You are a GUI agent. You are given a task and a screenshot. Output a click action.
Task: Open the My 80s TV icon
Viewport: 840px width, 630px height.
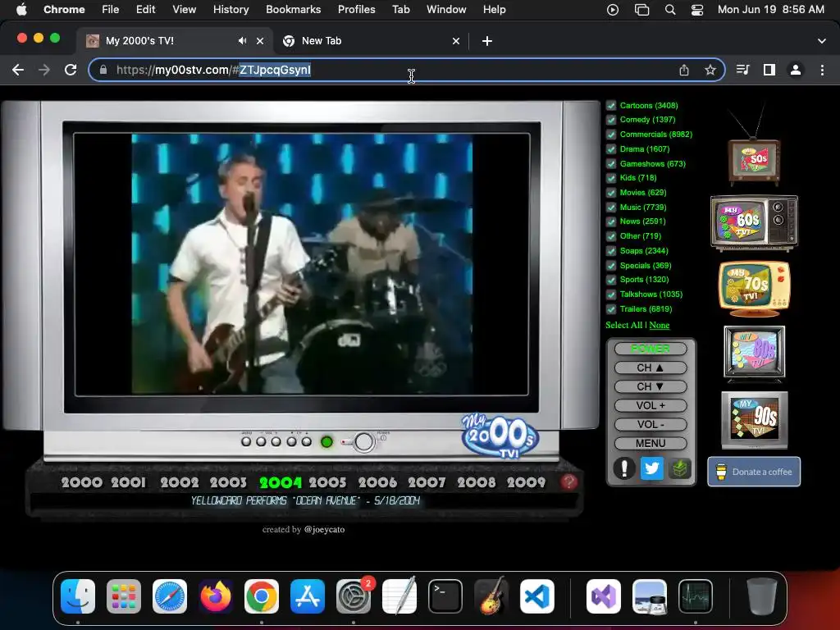[754, 353]
